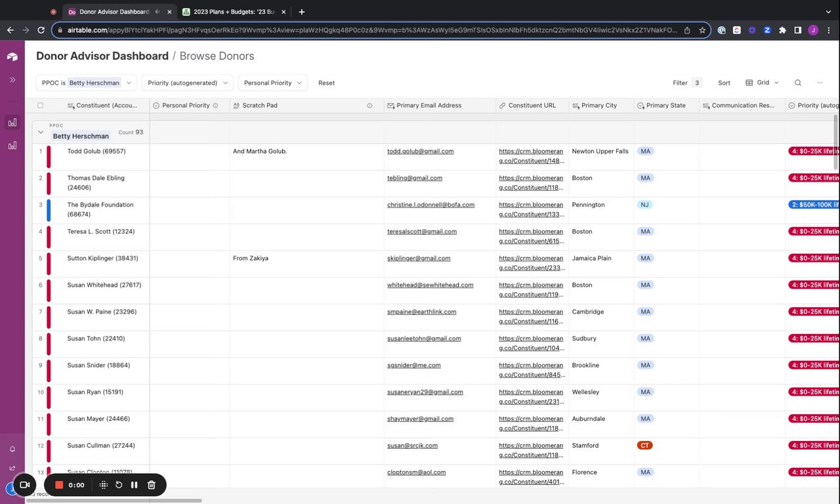Select the Susan Tohn (22410) record
Screen dimensions: 840x504
click(96, 339)
